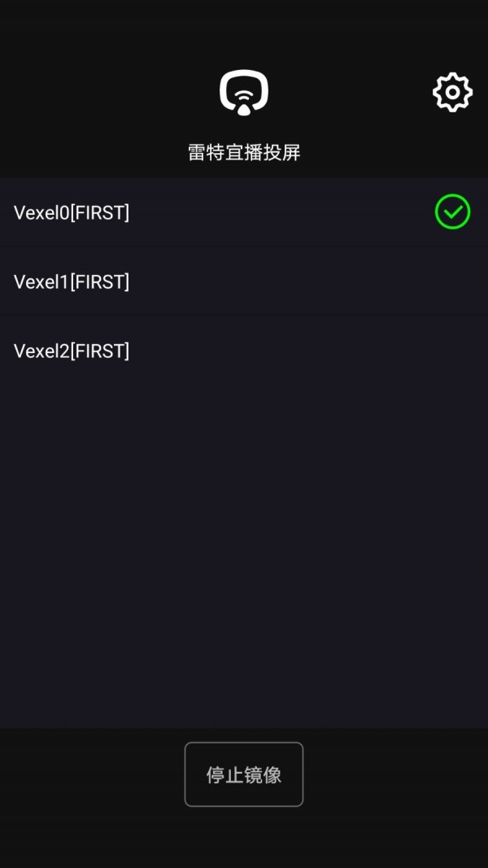The image size is (488, 868).
Task: Tap the screen-cast app logo icon
Action: pyautogui.click(x=244, y=92)
